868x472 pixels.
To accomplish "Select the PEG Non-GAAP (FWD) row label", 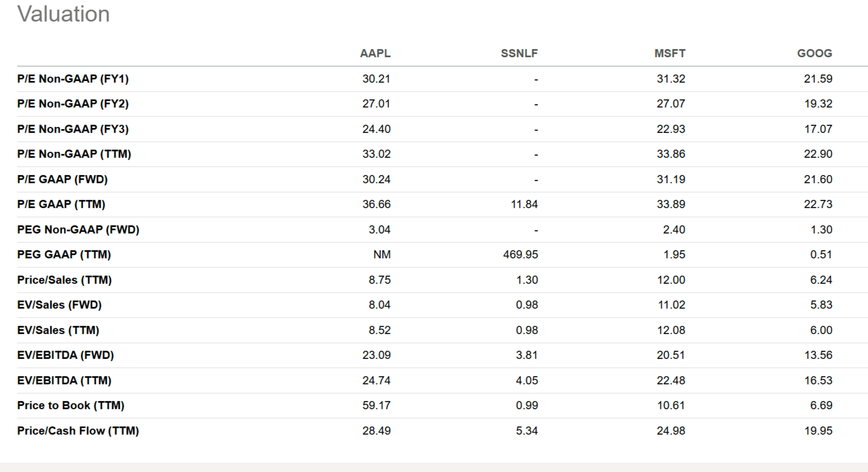I will coord(78,230).
